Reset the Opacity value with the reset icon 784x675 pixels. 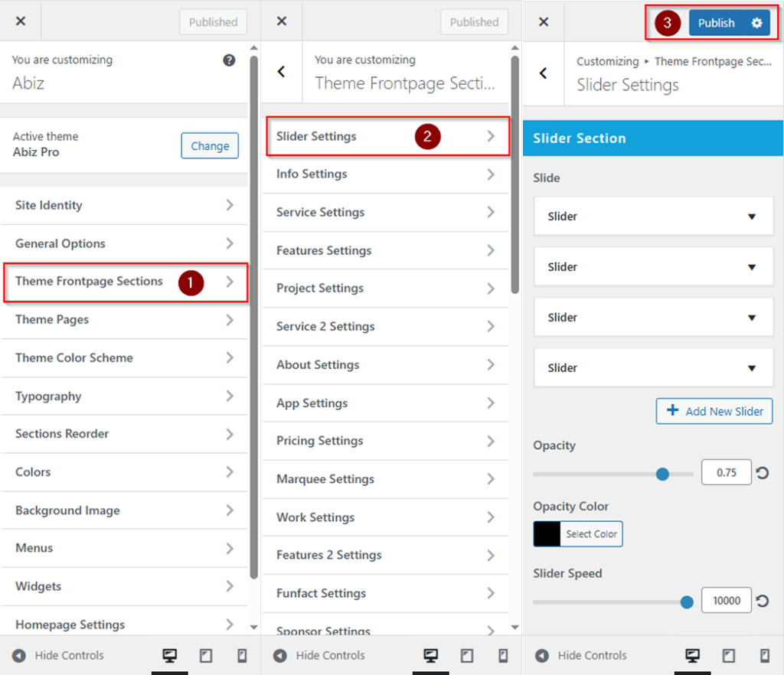tap(763, 473)
